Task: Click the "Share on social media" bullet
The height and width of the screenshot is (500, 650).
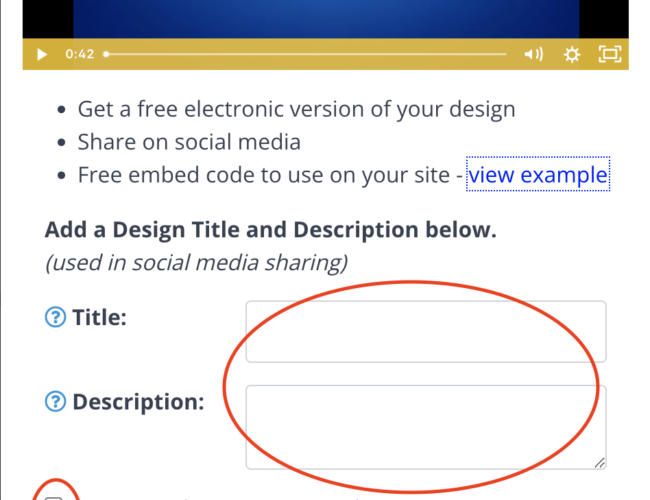Action: pyautogui.click(x=189, y=142)
